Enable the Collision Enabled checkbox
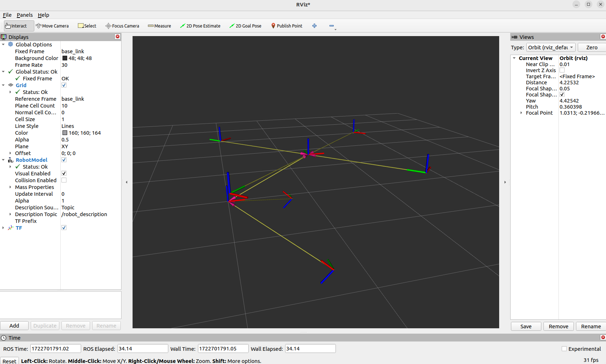Image resolution: width=606 pixels, height=364 pixels. [64, 180]
